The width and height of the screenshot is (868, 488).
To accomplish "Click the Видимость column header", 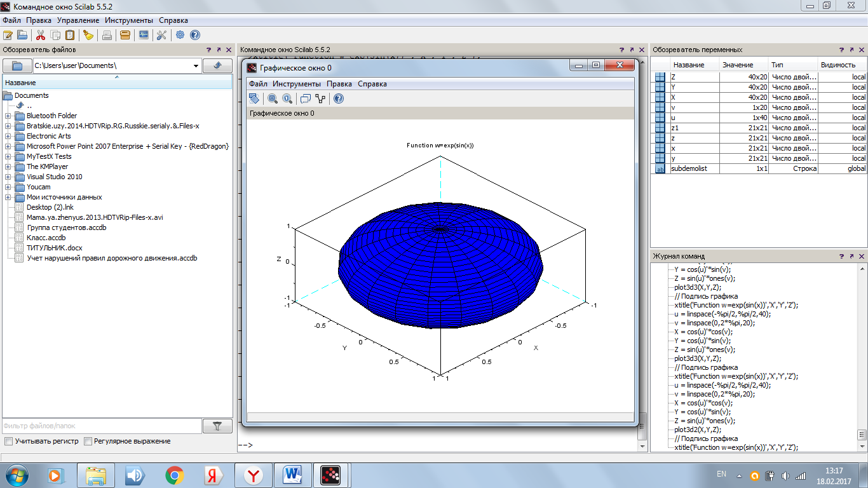I will point(842,65).
